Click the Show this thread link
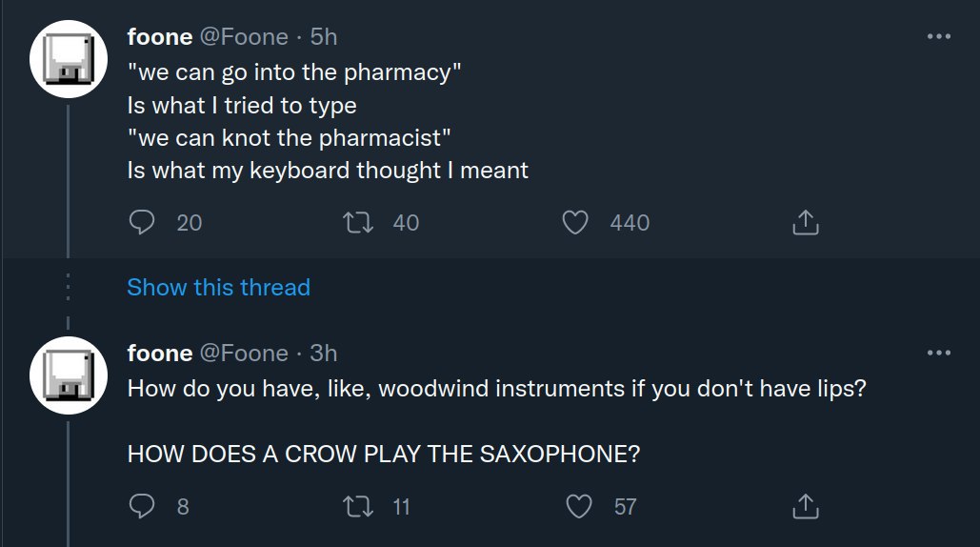Image resolution: width=980 pixels, height=547 pixels. 218,288
